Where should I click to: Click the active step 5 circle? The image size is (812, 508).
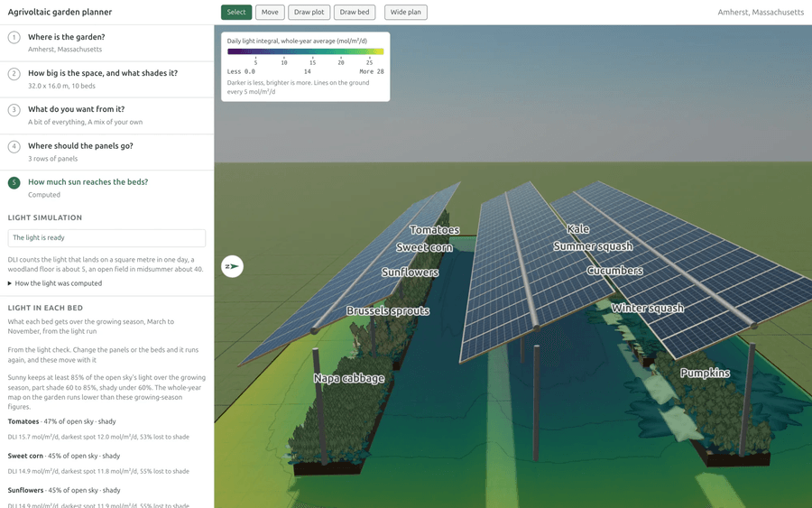14,183
